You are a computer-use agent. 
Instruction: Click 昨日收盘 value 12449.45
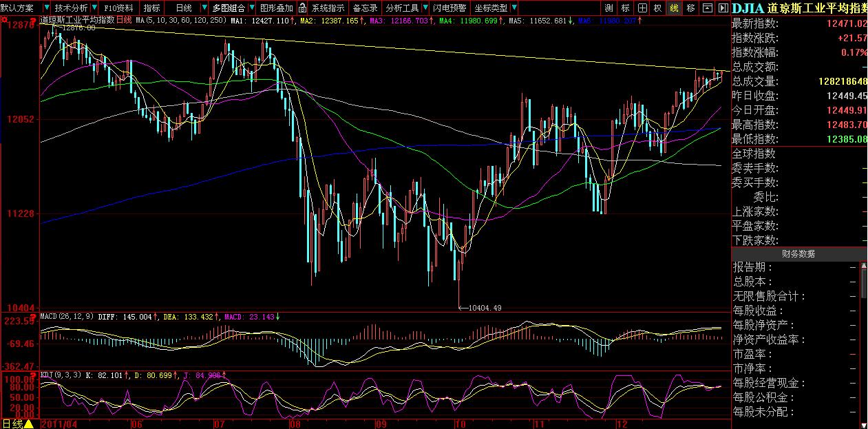click(x=847, y=96)
